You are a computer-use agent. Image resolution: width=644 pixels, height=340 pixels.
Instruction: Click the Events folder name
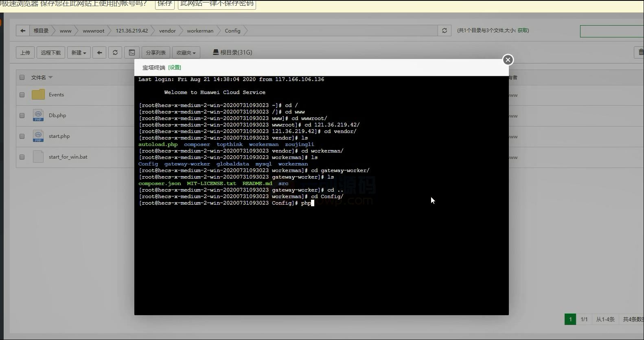point(56,95)
